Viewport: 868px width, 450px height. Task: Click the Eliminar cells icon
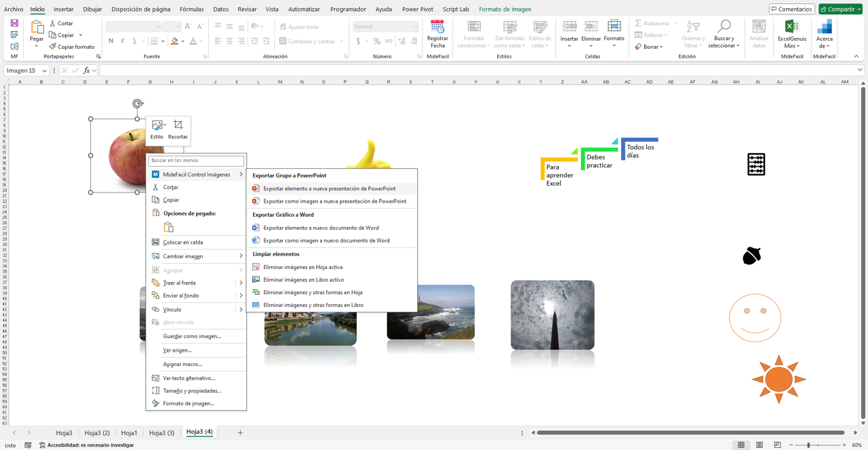tap(591, 27)
